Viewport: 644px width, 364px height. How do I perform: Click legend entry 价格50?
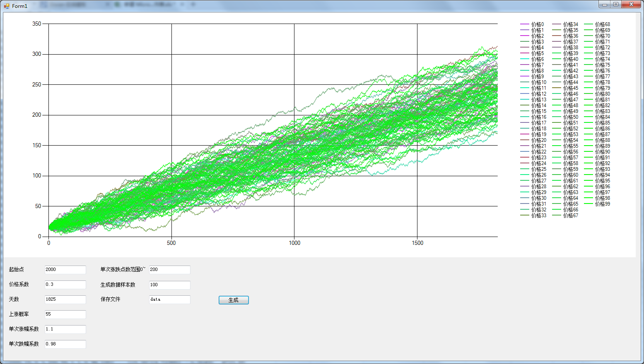(565, 117)
